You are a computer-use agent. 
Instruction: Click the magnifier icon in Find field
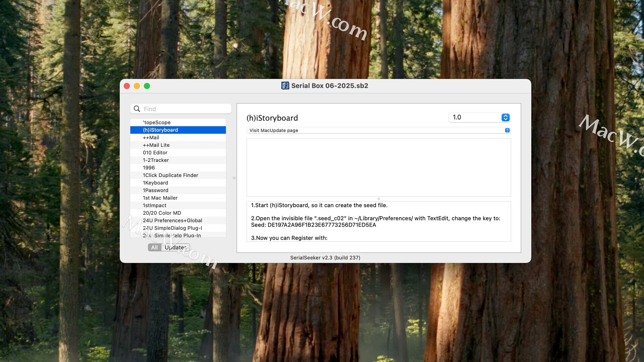(137, 109)
